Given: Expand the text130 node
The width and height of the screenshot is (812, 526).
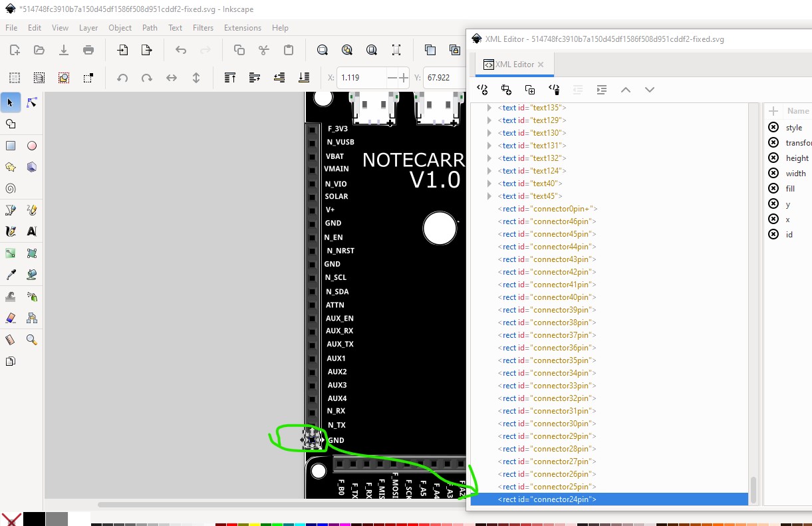Looking at the screenshot, I should [489, 132].
